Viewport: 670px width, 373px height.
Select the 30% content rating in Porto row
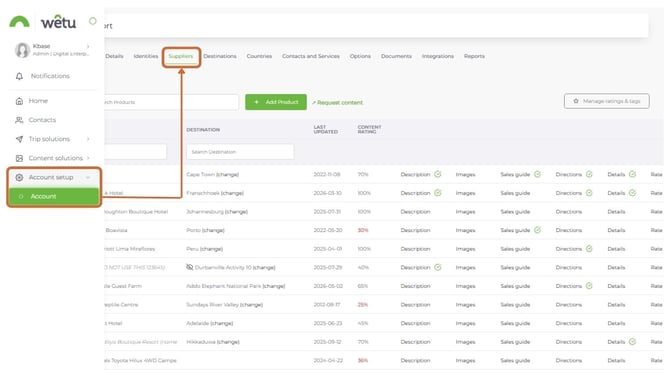pyautogui.click(x=363, y=230)
